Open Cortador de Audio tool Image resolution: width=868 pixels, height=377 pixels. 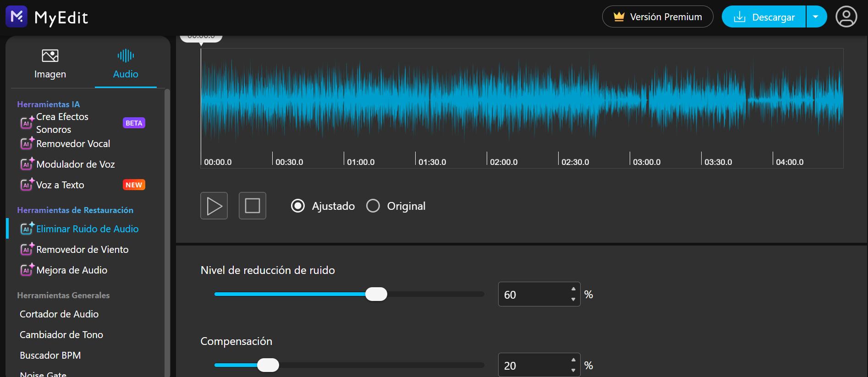(59, 314)
